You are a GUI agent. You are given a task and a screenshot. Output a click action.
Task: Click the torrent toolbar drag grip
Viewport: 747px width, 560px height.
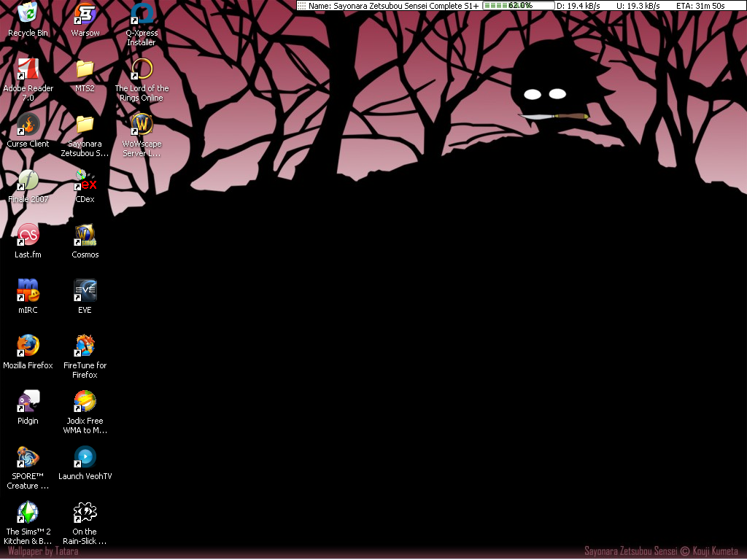[301, 6]
